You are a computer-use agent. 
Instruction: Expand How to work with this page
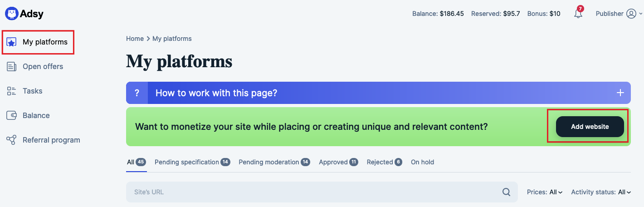pos(378,93)
